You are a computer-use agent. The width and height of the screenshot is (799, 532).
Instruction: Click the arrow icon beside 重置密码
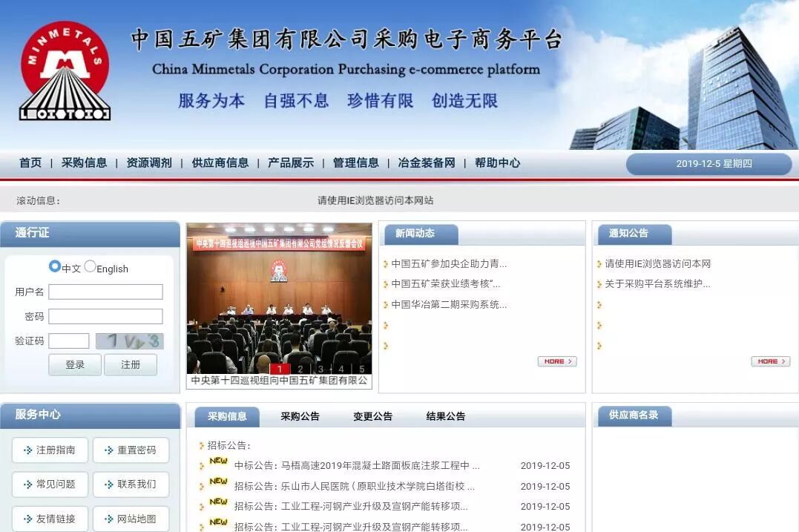[108, 450]
